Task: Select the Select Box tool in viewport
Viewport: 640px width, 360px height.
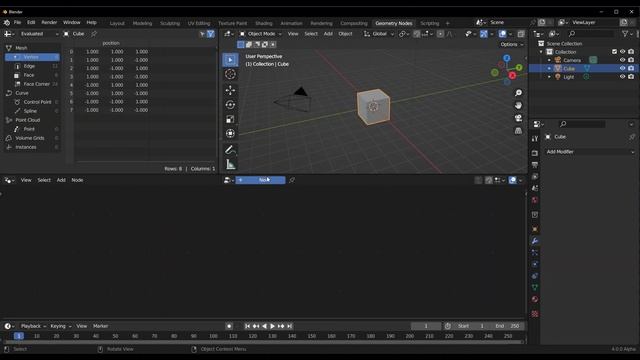Action: pos(230,60)
